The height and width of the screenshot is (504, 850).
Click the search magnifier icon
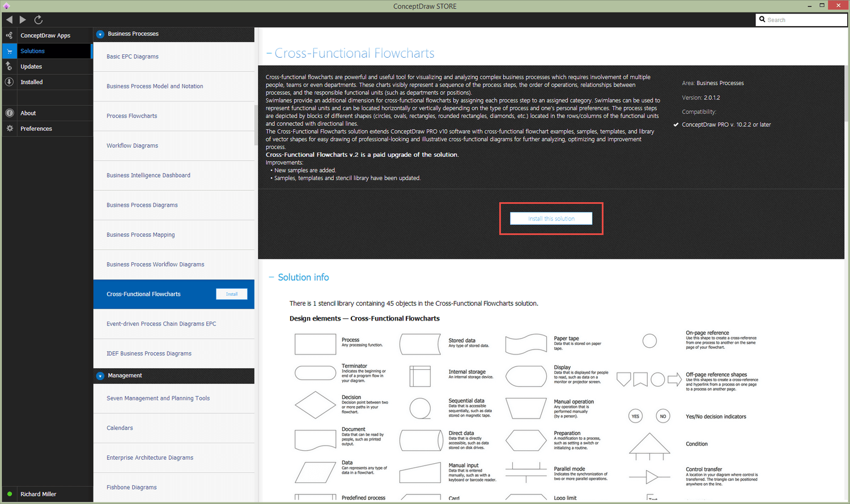coord(762,19)
